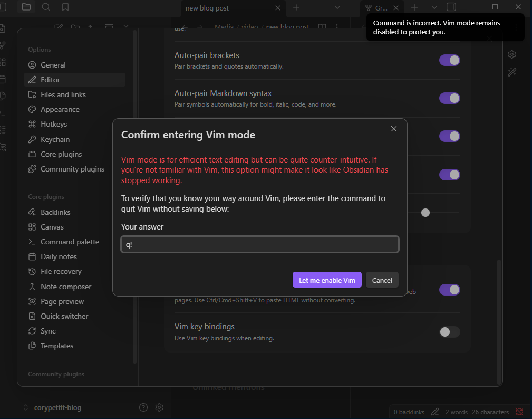
Task: Click the slider handle in editor settings
Action: (x=425, y=213)
